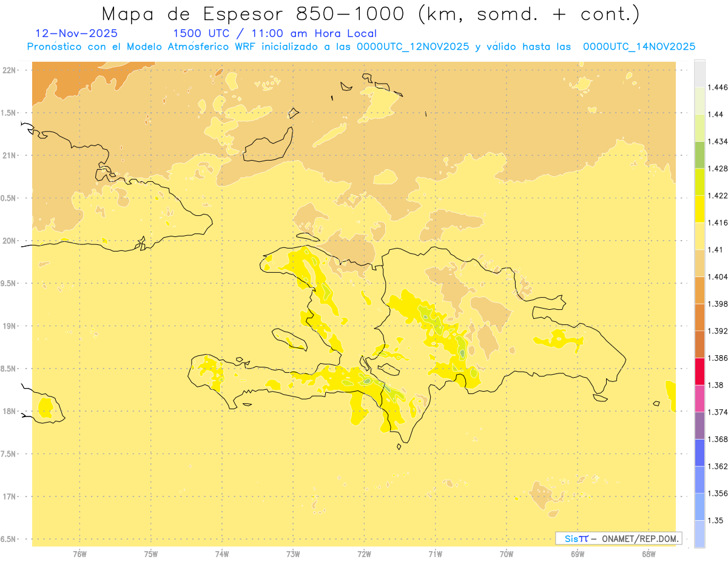Click the legend value 1.44
The width and height of the screenshot is (728, 562).
(x=715, y=115)
